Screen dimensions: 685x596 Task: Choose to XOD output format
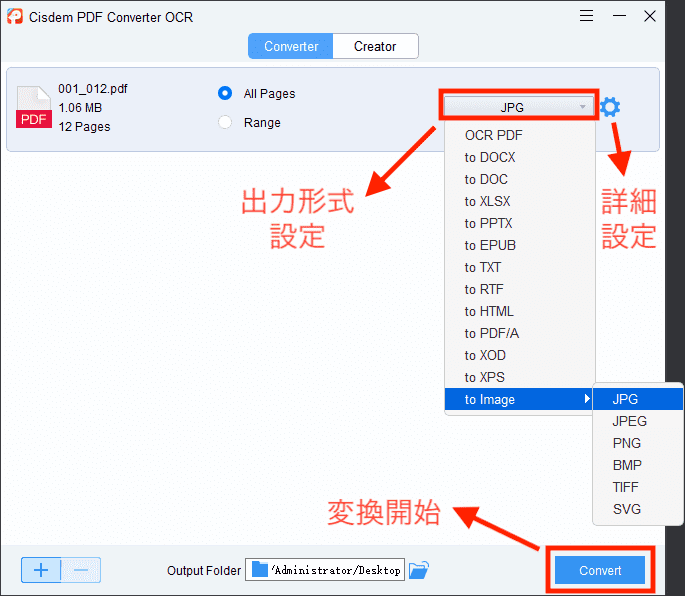[520, 355]
